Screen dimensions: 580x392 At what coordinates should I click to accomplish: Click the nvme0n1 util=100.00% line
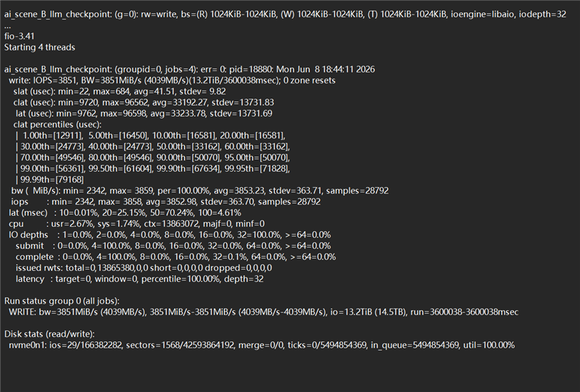(x=262, y=346)
